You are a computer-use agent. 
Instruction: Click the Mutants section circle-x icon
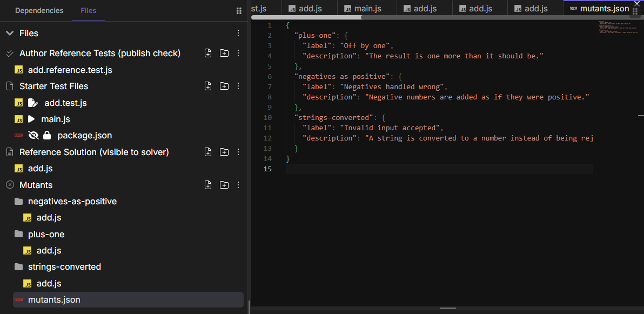[10, 185]
